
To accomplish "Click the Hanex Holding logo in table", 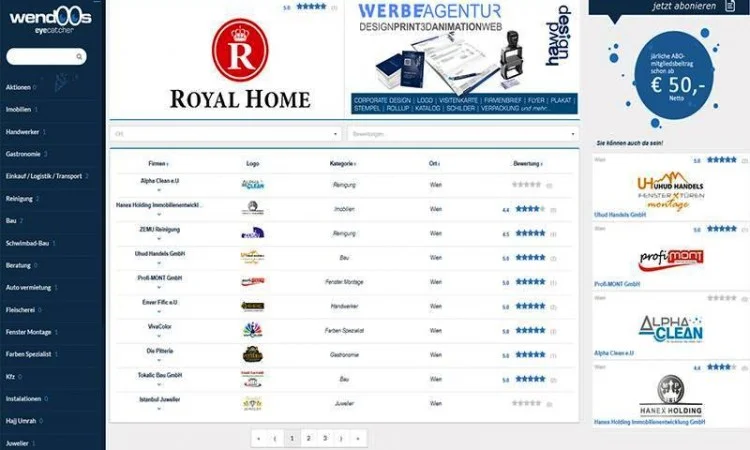I will 253,209.
